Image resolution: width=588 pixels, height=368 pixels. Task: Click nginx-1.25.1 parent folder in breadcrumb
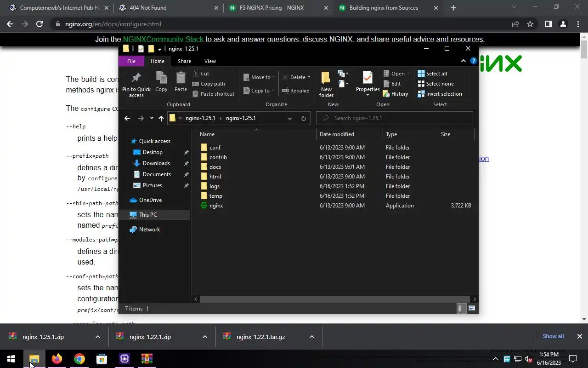pyautogui.click(x=200, y=118)
